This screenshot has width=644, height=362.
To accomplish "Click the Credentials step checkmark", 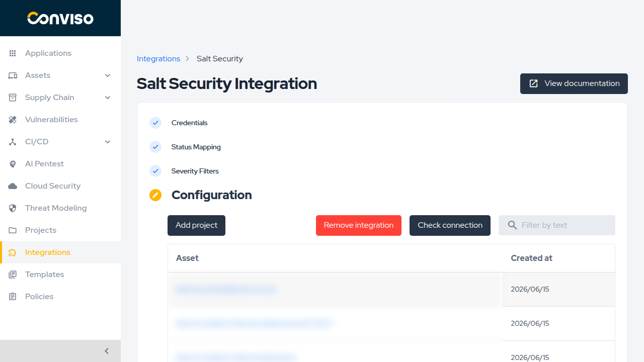I will pos(155,123).
